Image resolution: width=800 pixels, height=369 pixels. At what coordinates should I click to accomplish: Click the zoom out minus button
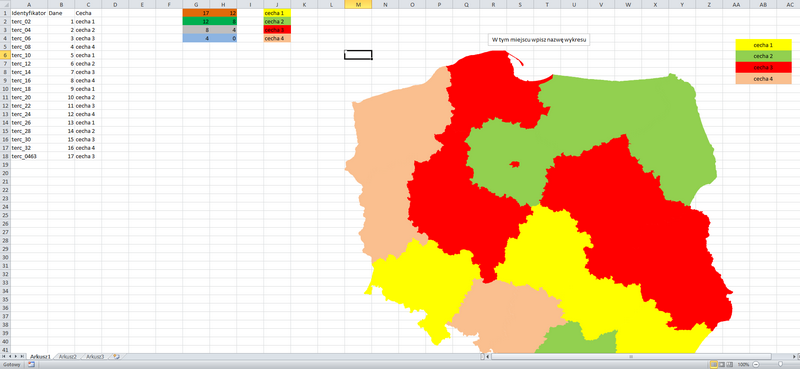point(756,364)
